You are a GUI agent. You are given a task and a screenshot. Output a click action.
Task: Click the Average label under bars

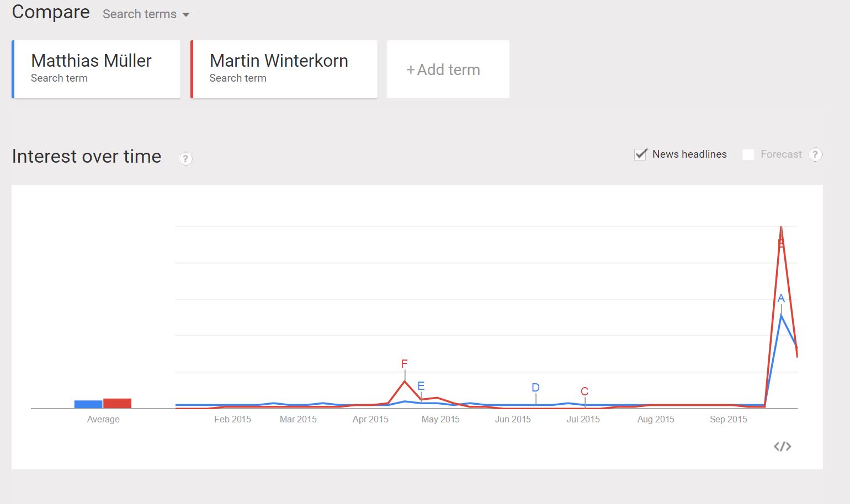click(103, 419)
